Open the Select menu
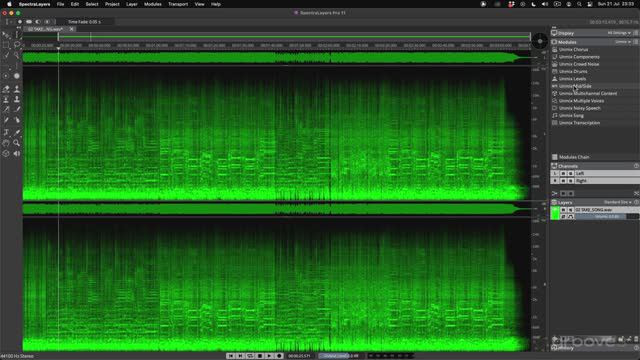 coord(92,4)
